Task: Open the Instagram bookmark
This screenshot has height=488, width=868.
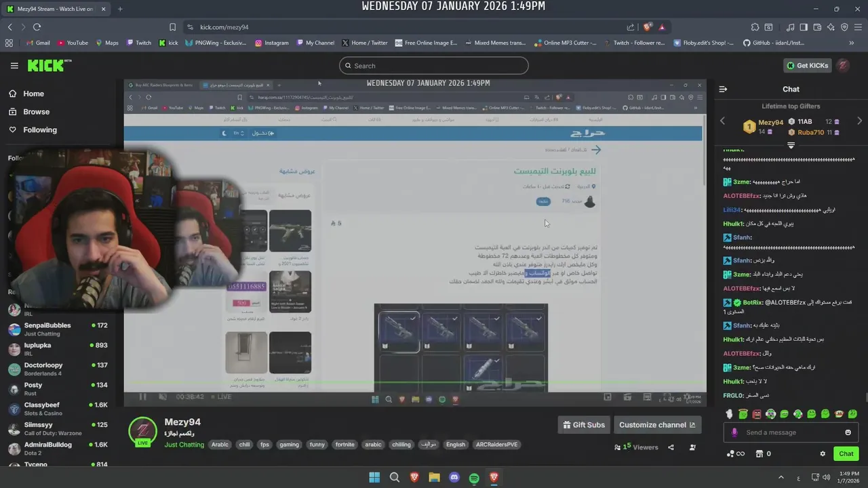Action: [272, 43]
